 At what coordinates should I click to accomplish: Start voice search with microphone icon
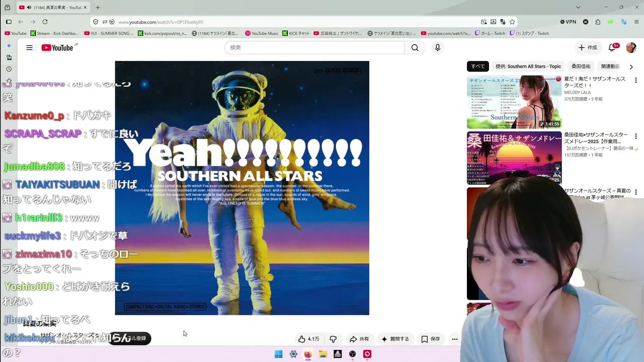[x=438, y=48]
